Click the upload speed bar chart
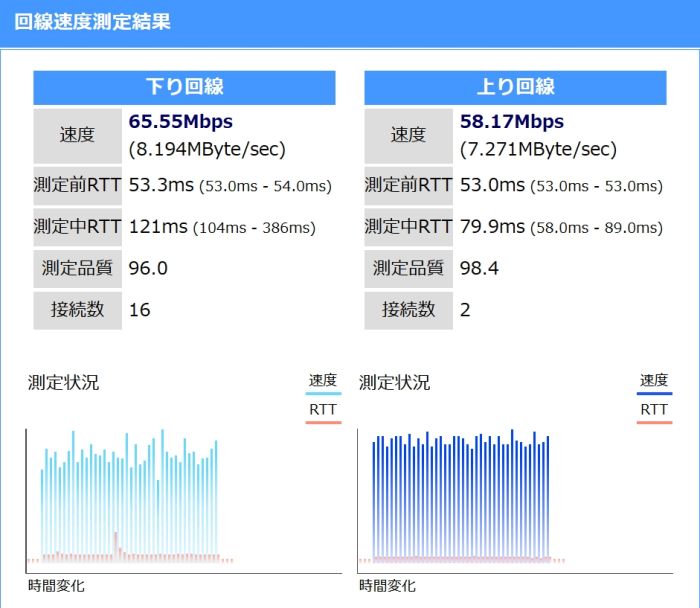The width and height of the screenshot is (700, 608). tap(461, 500)
